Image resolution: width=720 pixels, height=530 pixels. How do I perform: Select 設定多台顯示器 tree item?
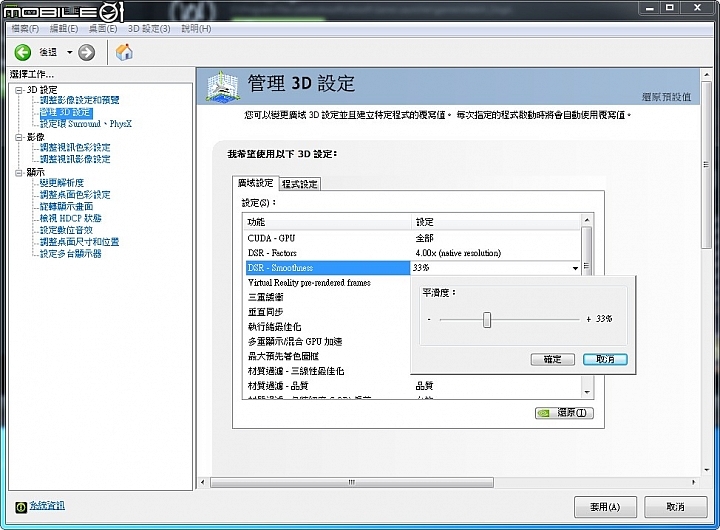[70, 254]
